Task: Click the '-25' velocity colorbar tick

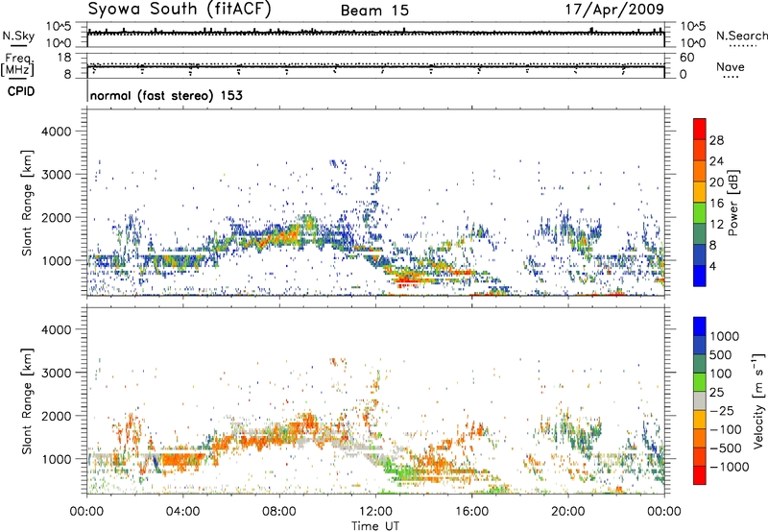Action: pyautogui.click(x=721, y=410)
